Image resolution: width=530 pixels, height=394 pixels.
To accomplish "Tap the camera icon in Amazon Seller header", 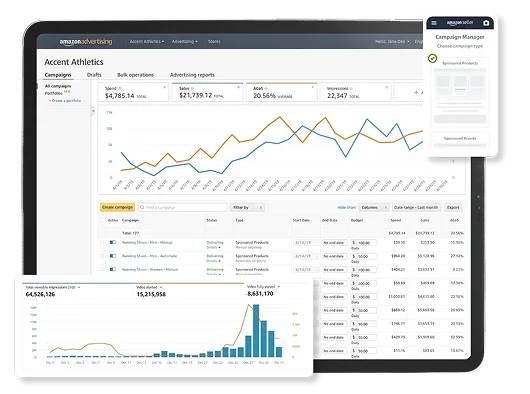I will click(486, 23).
